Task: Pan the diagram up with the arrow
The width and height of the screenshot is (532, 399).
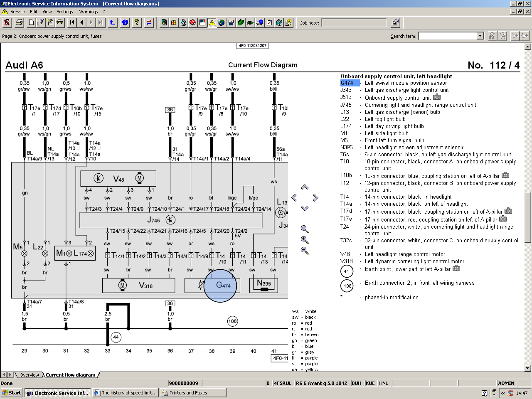Action: pos(305,187)
